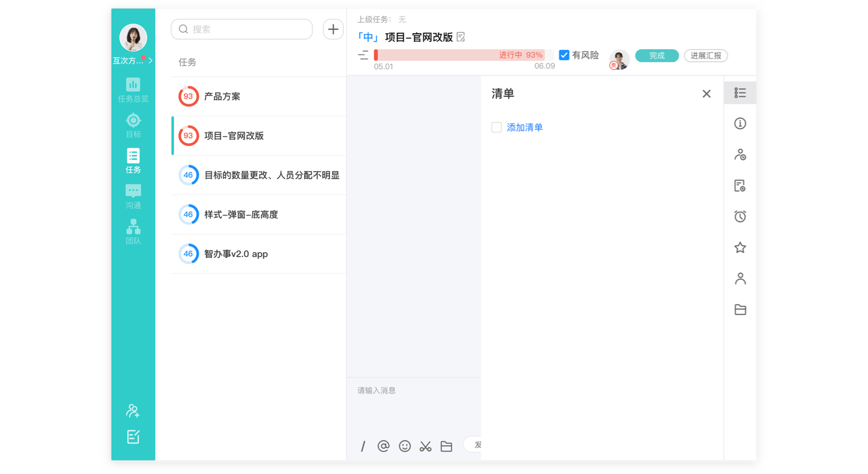Click the star favorite icon

pyautogui.click(x=740, y=247)
